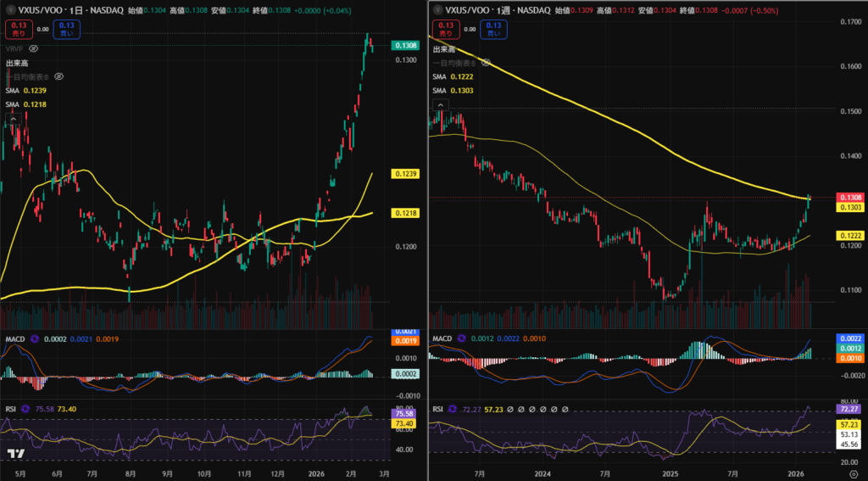
Task: Show the 一目均衡表 indicator on daily chart
Action: [x=59, y=76]
